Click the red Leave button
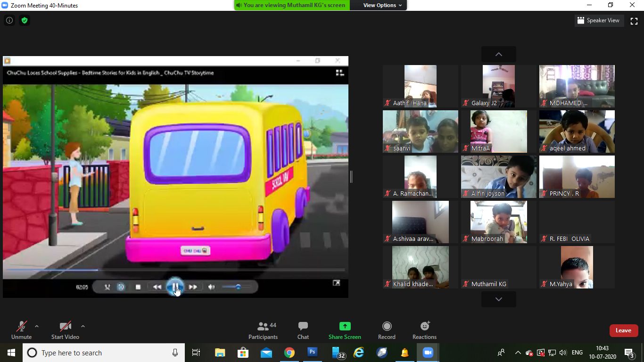 tap(623, 330)
